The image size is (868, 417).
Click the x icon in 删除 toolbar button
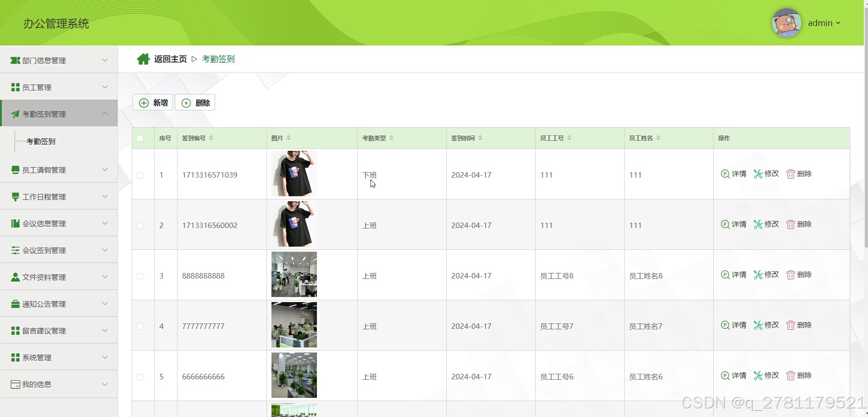click(186, 103)
